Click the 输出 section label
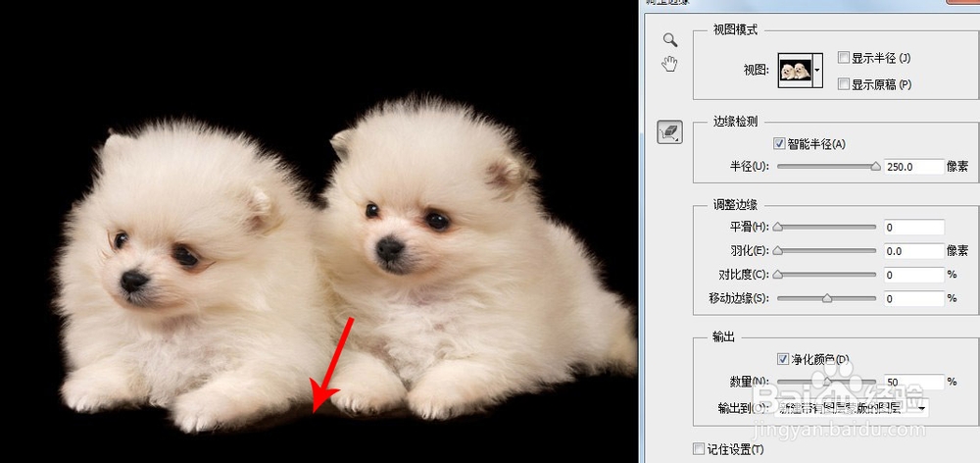Image resolution: width=980 pixels, height=463 pixels. click(724, 337)
